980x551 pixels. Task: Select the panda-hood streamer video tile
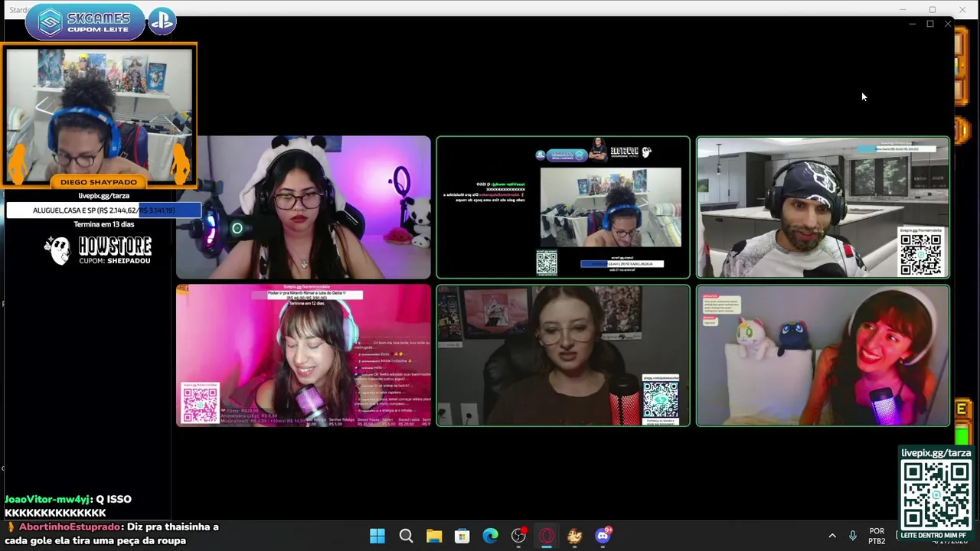point(303,207)
